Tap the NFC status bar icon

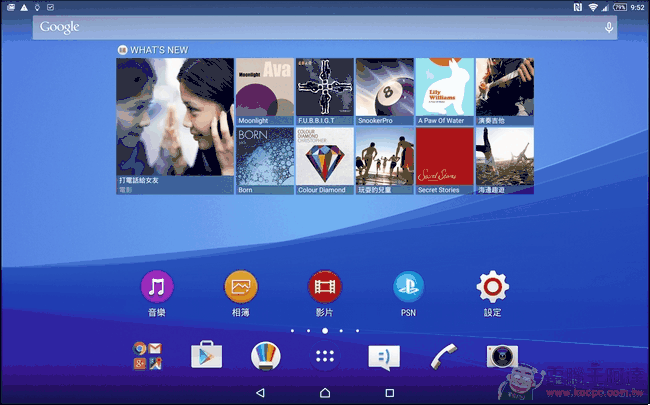(x=578, y=7)
